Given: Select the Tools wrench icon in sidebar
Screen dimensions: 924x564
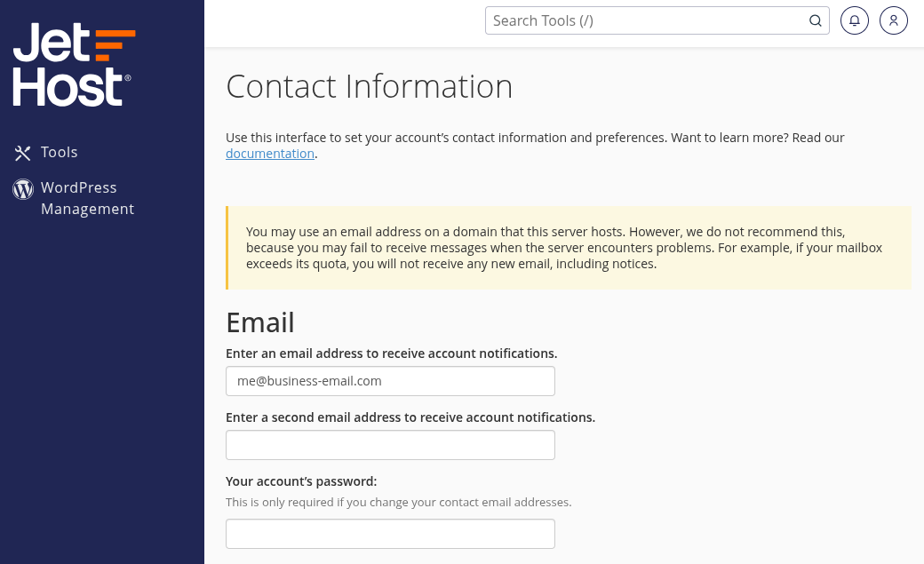Looking at the screenshot, I should (x=23, y=153).
